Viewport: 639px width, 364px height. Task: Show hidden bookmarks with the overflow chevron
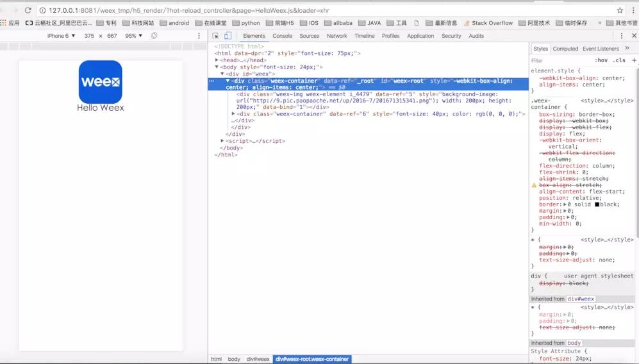click(599, 23)
